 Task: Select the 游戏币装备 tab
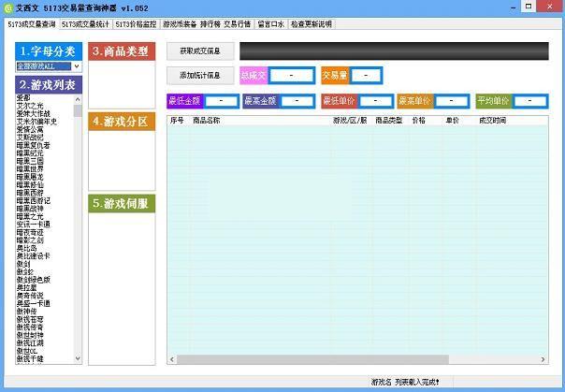click(180, 23)
